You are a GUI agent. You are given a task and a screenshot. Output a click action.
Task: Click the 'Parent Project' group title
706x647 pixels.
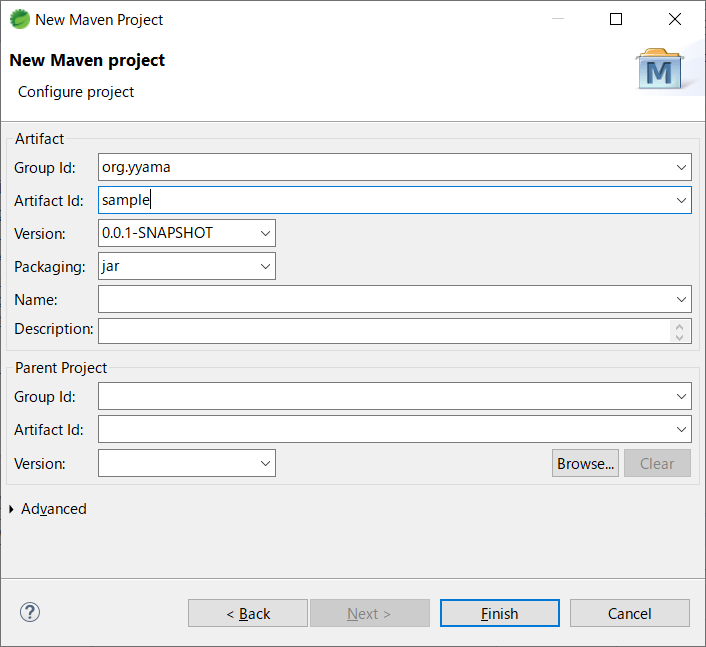[x=61, y=368]
